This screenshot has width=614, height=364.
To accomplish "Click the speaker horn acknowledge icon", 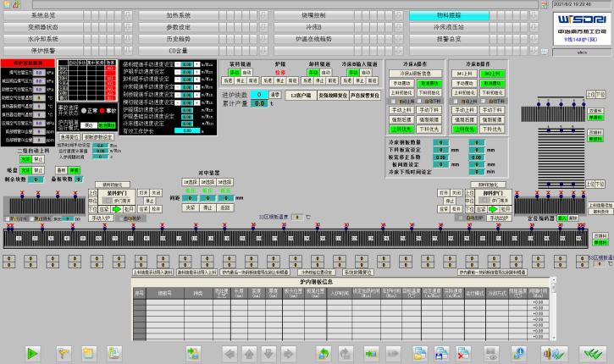I will pyautogui.click(x=554, y=354).
